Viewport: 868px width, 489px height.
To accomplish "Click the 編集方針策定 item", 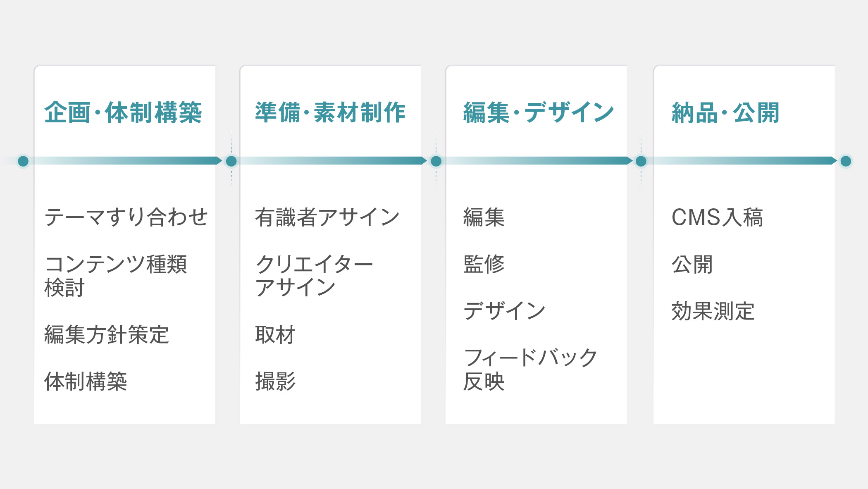I will (107, 335).
